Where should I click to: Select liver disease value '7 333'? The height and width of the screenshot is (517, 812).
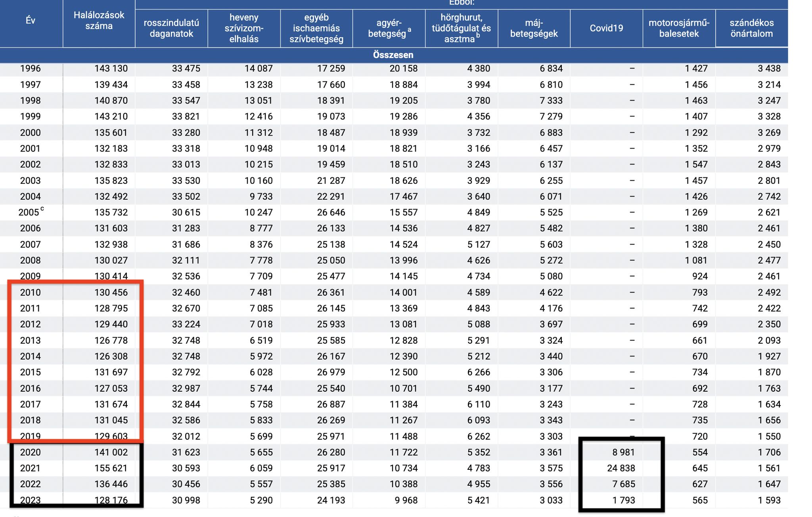pyautogui.click(x=551, y=100)
